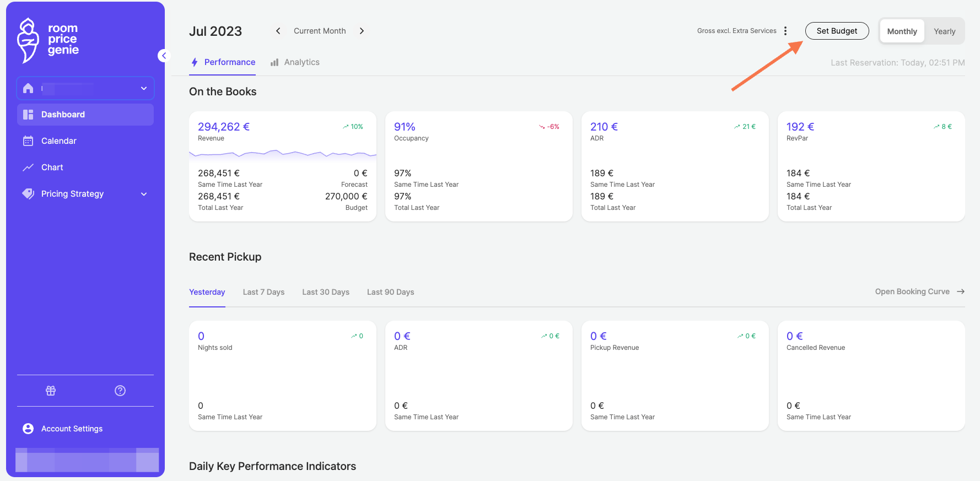Switch to the Analytics tab

(295, 62)
